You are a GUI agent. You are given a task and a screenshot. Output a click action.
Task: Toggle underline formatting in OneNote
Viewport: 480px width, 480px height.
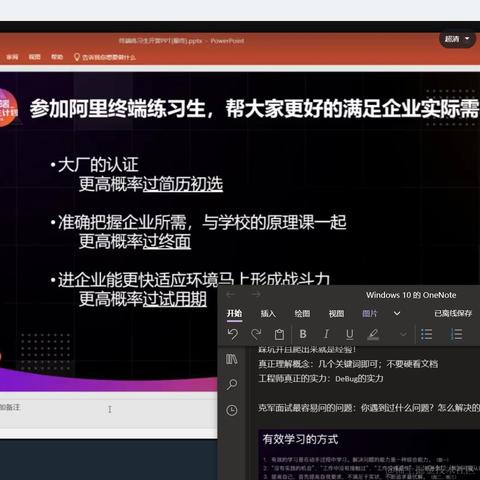[x=350, y=334]
